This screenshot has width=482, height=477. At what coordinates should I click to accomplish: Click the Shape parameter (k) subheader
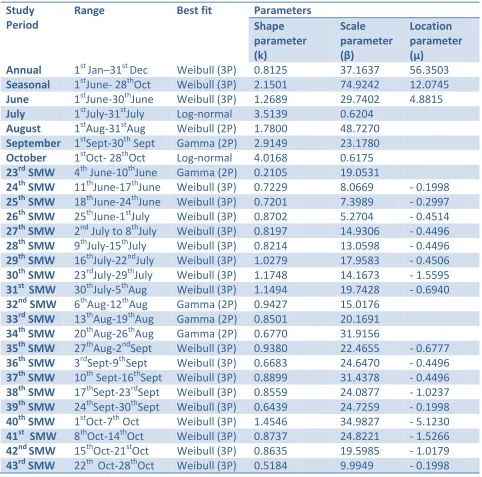pos(280,41)
